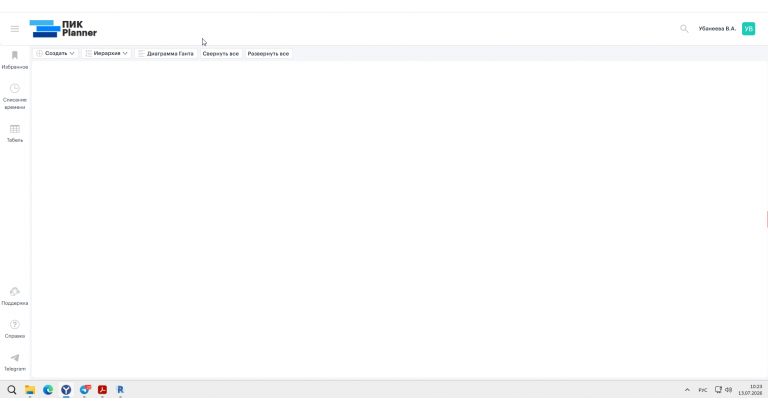The image size is (768, 398).
Task: Switch to Диаграмма Ганта view
Action: (x=166, y=53)
